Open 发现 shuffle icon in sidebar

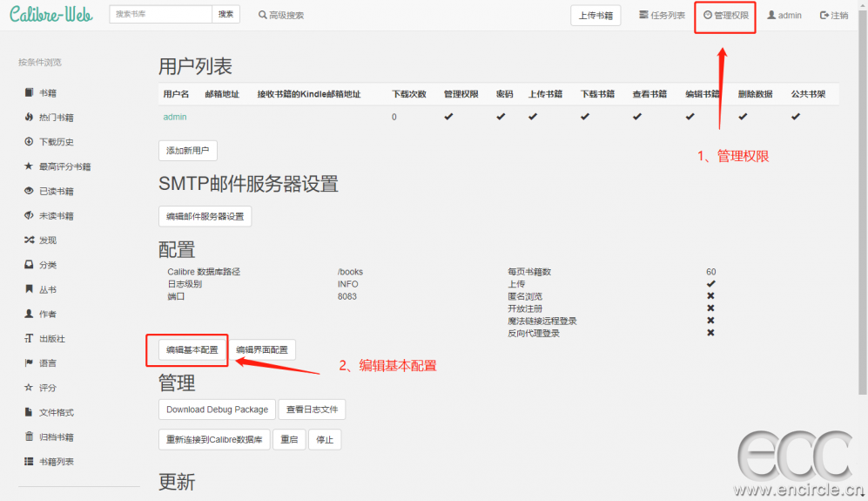(29, 240)
